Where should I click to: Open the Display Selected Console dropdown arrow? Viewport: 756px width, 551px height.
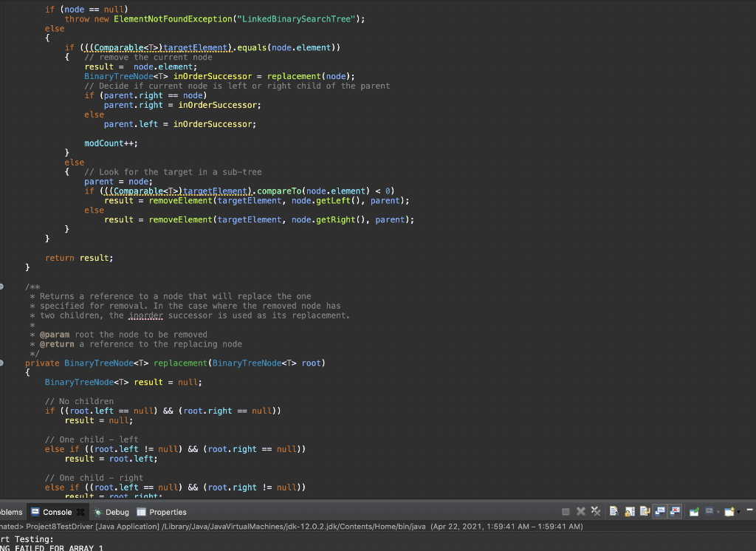[x=718, y=512]
